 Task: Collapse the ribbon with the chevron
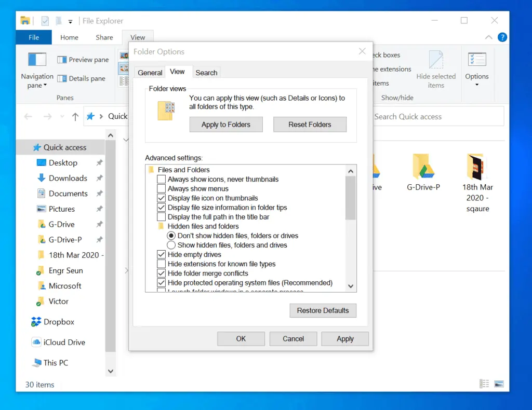pos(488,37)
